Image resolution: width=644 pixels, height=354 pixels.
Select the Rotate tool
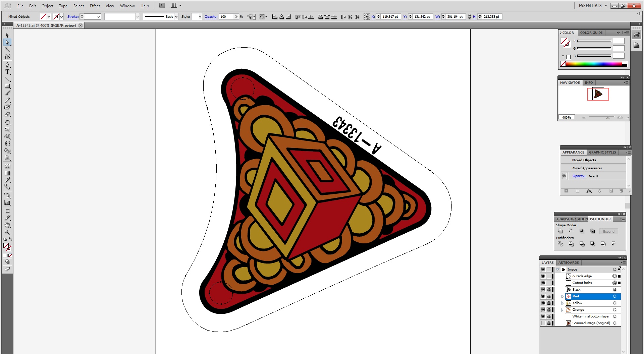(7, 122)
